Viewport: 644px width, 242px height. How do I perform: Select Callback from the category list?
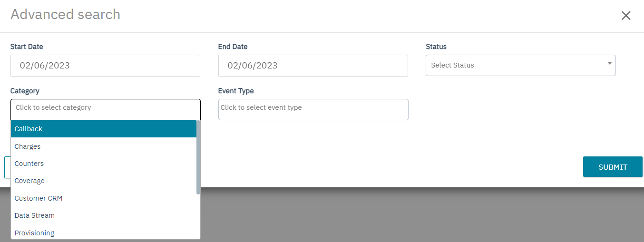(x=103, y=129)
